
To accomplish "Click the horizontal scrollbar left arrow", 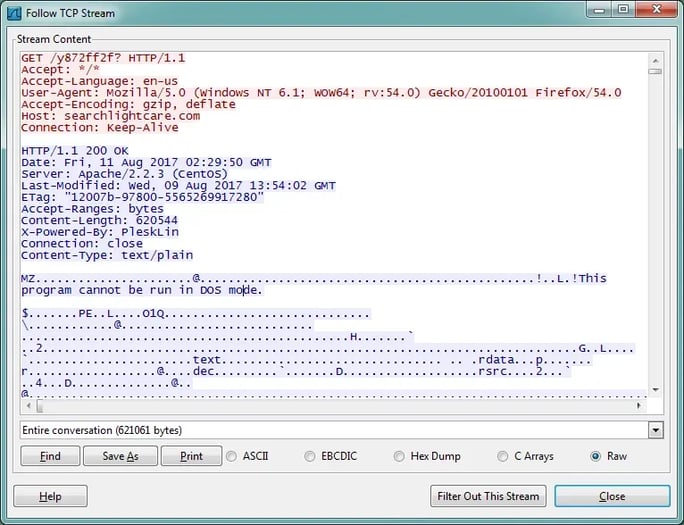I will 27,406.
